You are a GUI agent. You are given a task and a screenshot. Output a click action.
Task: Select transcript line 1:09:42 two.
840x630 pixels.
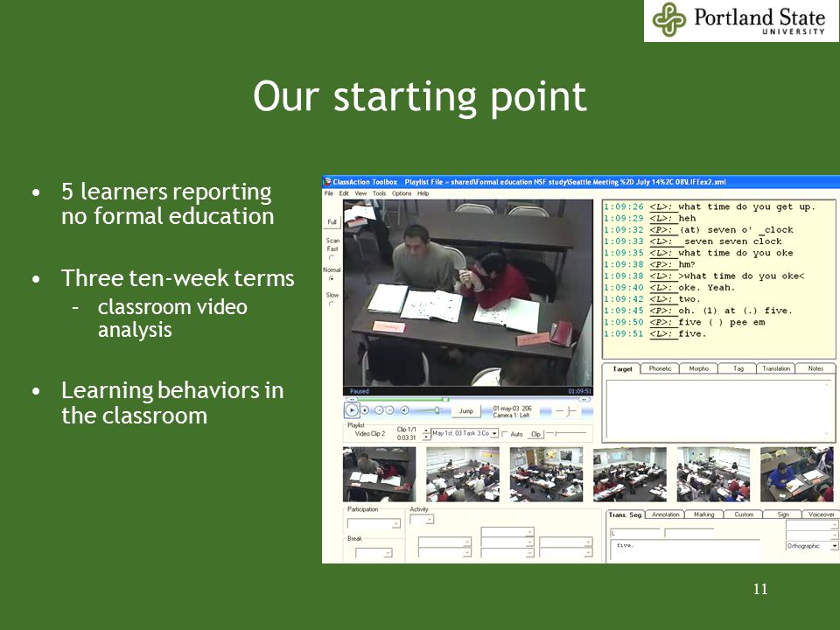click(652, 299)
